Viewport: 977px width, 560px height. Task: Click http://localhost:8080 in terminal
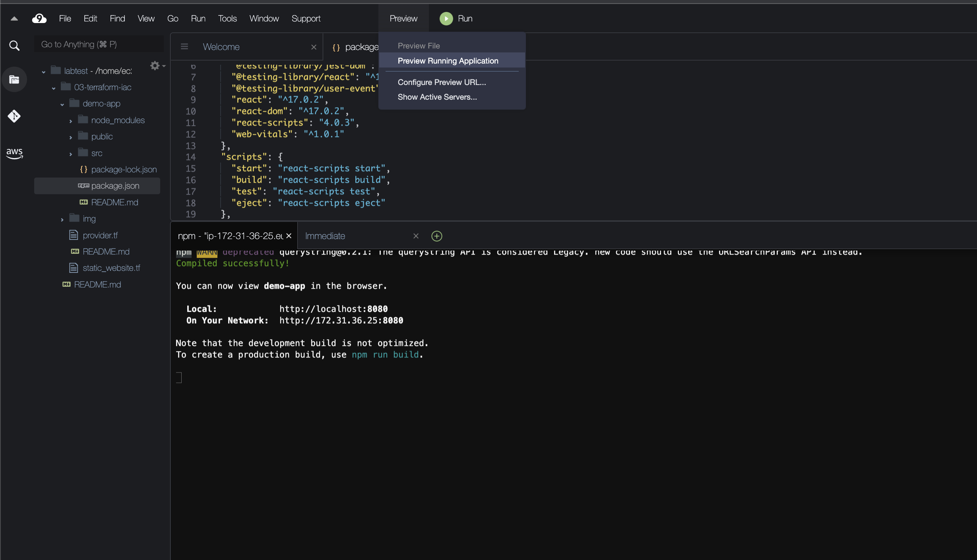[x=333, y=309]
